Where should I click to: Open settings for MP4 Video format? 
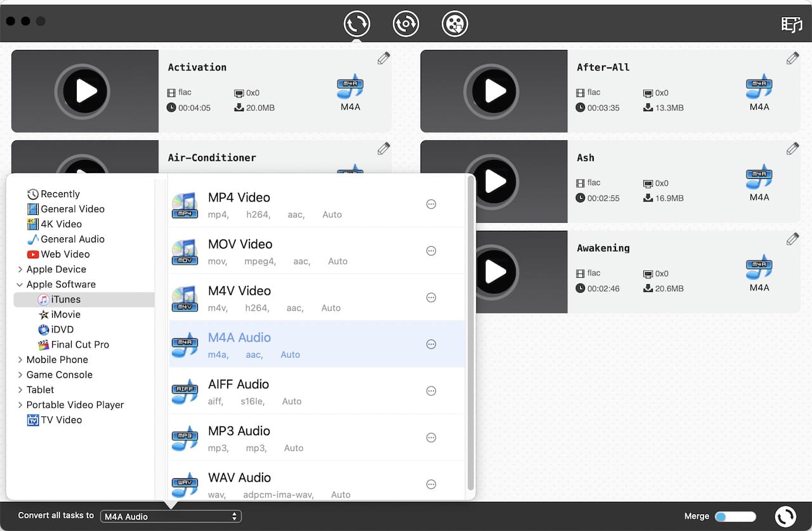point(431,204)
